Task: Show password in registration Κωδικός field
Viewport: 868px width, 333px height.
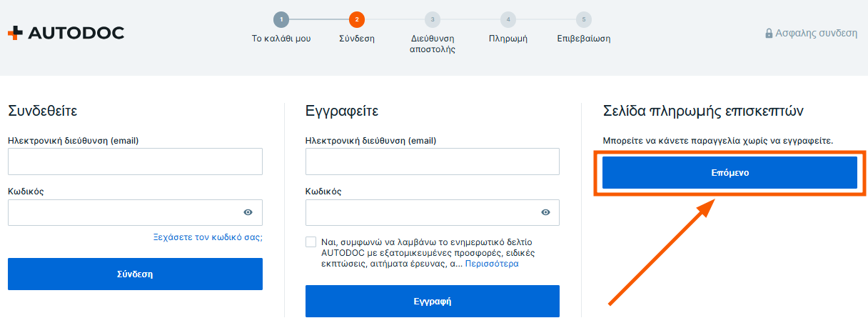Action: (545, 212)
